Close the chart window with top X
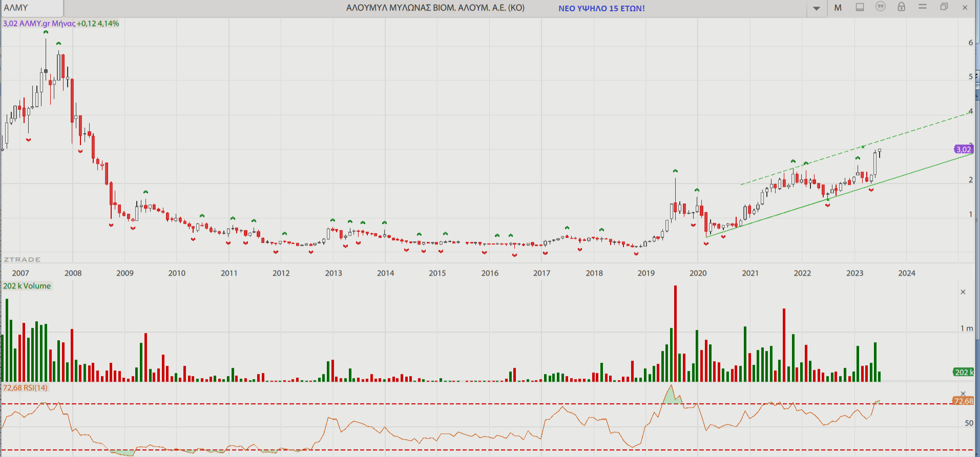Image resolution: width=980 pixels, height=457 pixels. coord(965,7)
